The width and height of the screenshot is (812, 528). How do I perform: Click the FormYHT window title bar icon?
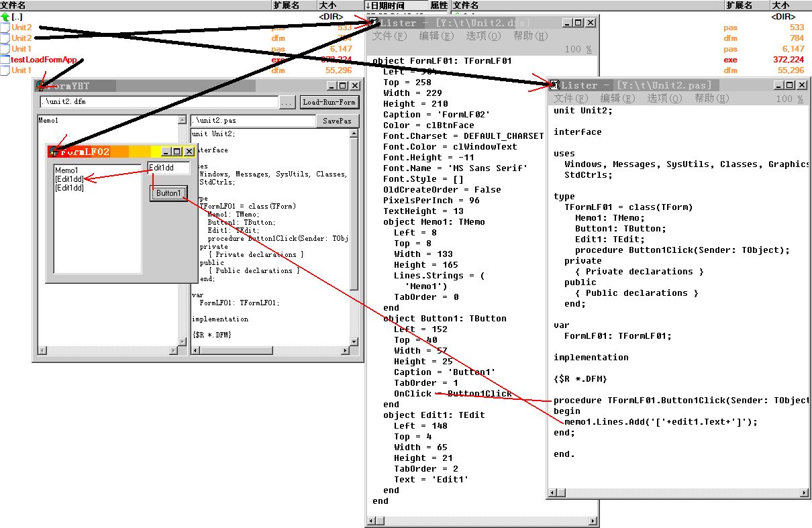point(41,86)
